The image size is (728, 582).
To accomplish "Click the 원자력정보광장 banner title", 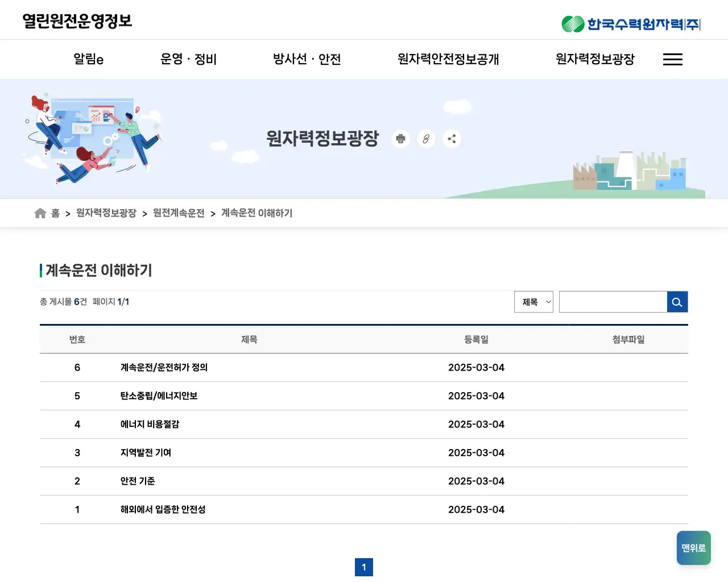I will 322,139.
